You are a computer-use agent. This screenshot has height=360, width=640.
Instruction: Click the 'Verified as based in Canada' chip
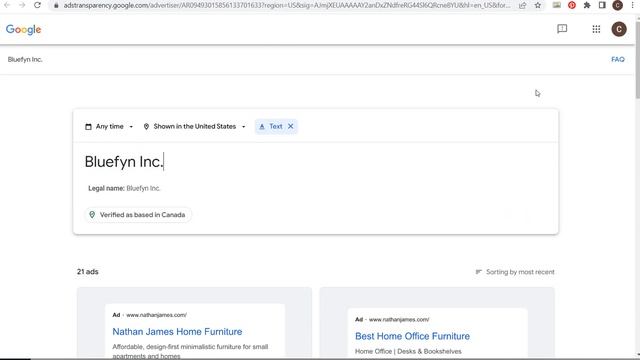coord(138,215)
